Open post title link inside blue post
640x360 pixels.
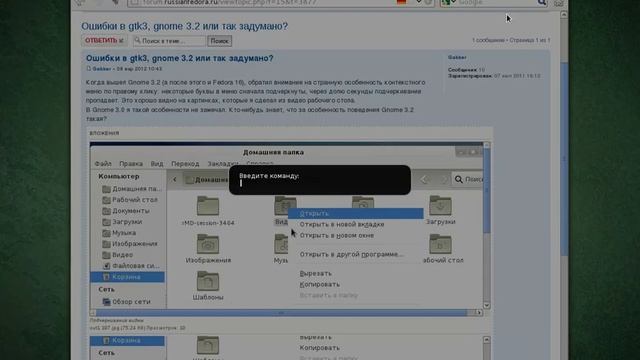point(180,58)
